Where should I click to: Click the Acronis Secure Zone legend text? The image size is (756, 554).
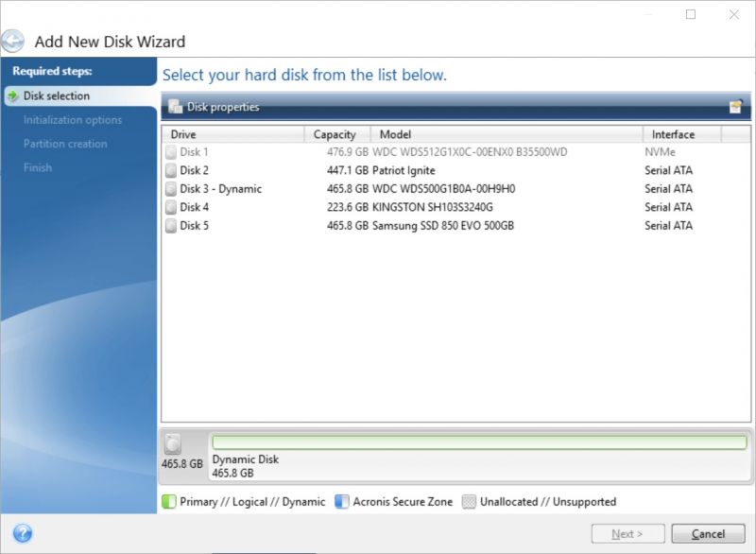[x=403, y=501]
